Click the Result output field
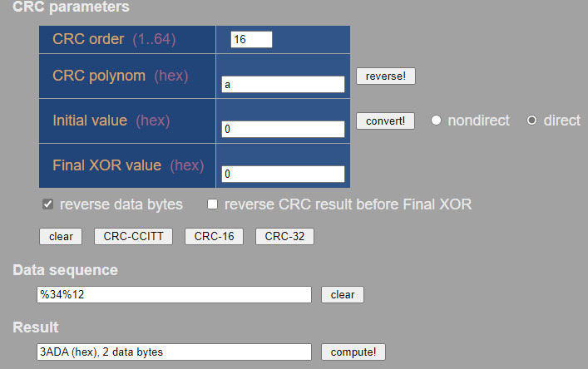The image size is (588, 369). (174, 352)
